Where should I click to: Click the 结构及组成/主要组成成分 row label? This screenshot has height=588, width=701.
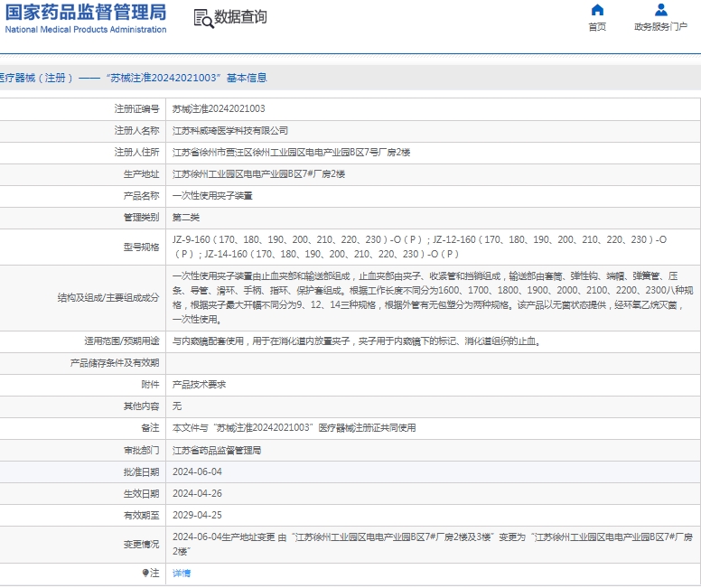pos(108,298)
